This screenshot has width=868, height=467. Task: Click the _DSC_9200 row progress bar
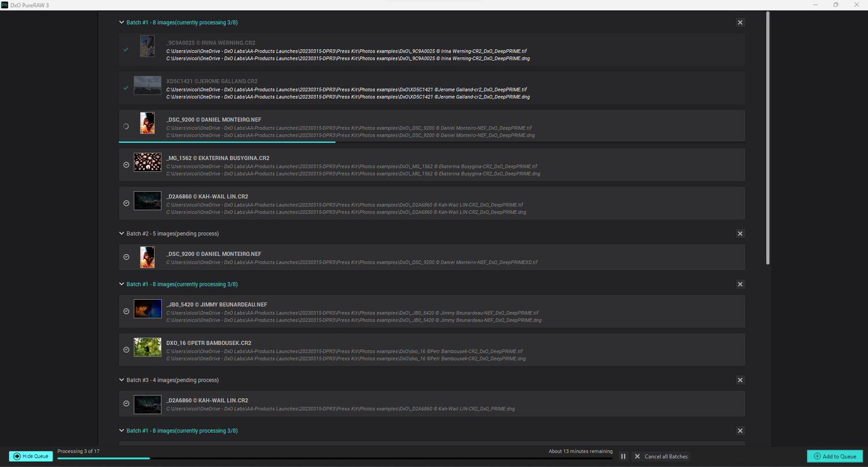point(432,141)
